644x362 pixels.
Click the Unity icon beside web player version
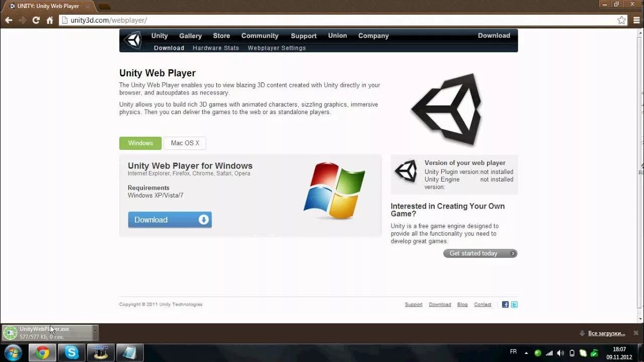click(406, 171)
